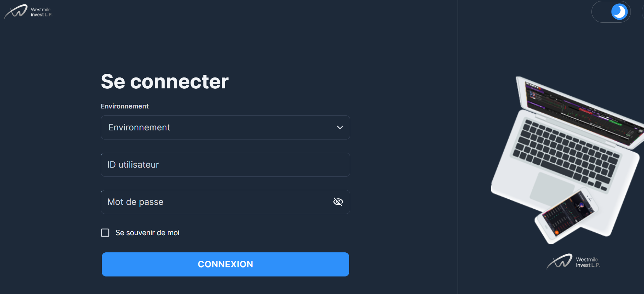Click the top-left "Westmile invest L.P." logo text
This screenshot has width=644, height=294.
[x=41, y=12]
